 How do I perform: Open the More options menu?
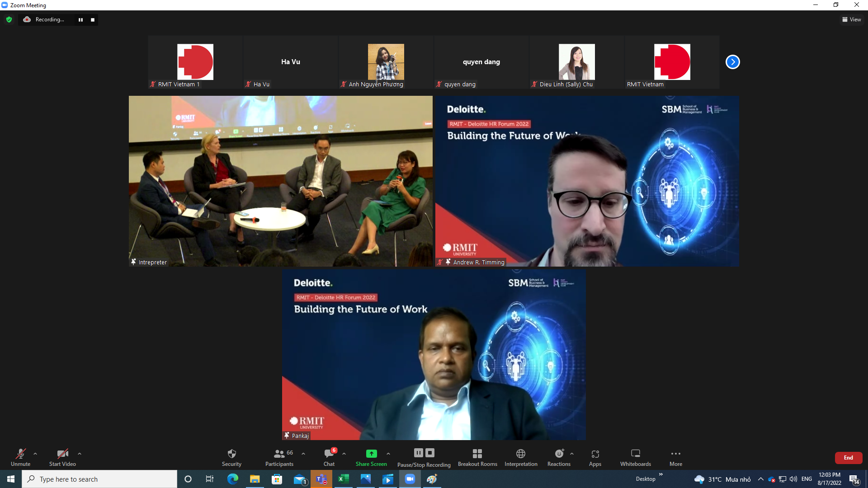pyautogui.click(x=676, y=457)
